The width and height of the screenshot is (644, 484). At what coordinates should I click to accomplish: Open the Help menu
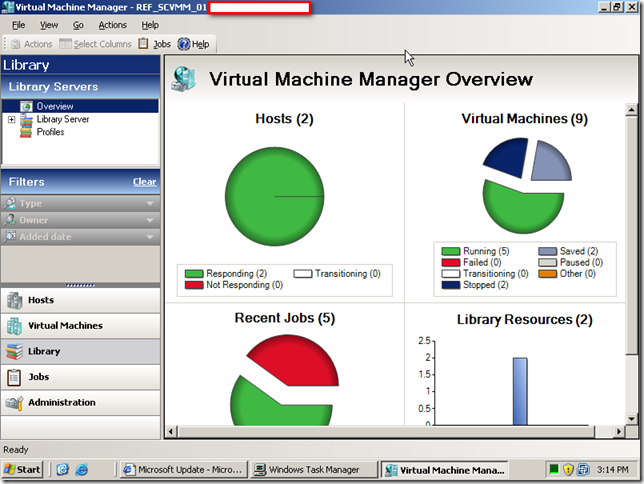[x=150, y=25]
